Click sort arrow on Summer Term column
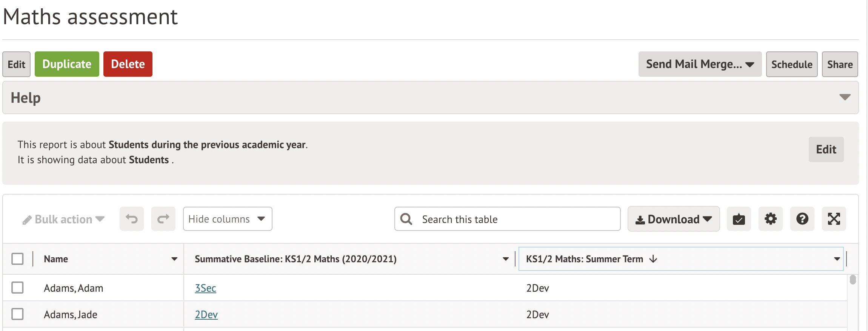Image resolution: width=868 pixels, height=331 pixels. click(653, 259)
